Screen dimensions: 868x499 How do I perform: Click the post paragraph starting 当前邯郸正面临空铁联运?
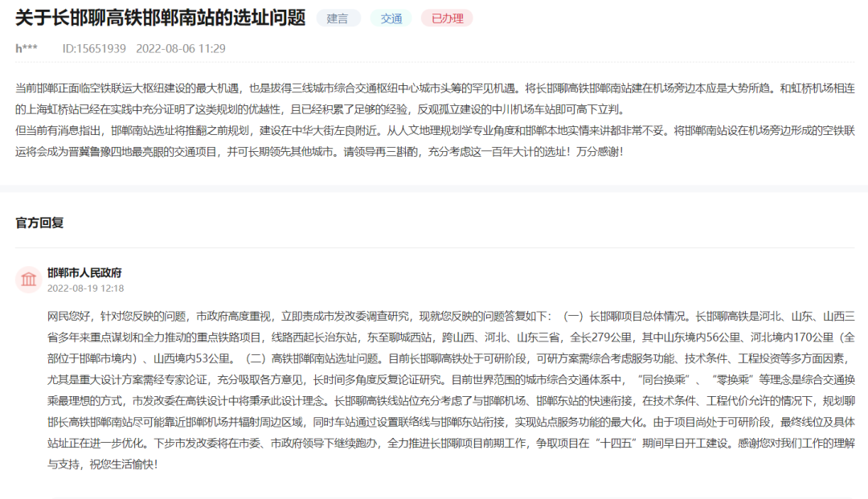(435, 99)
